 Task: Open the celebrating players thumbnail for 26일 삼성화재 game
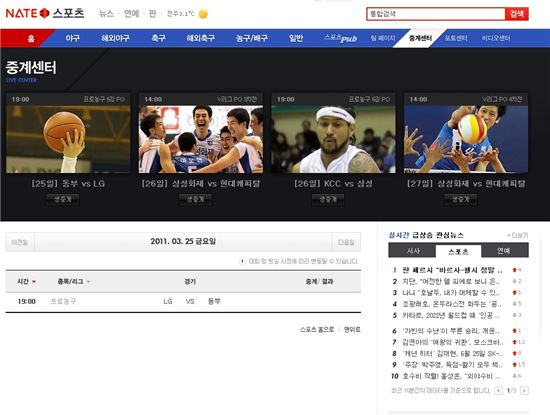(201, 139)
